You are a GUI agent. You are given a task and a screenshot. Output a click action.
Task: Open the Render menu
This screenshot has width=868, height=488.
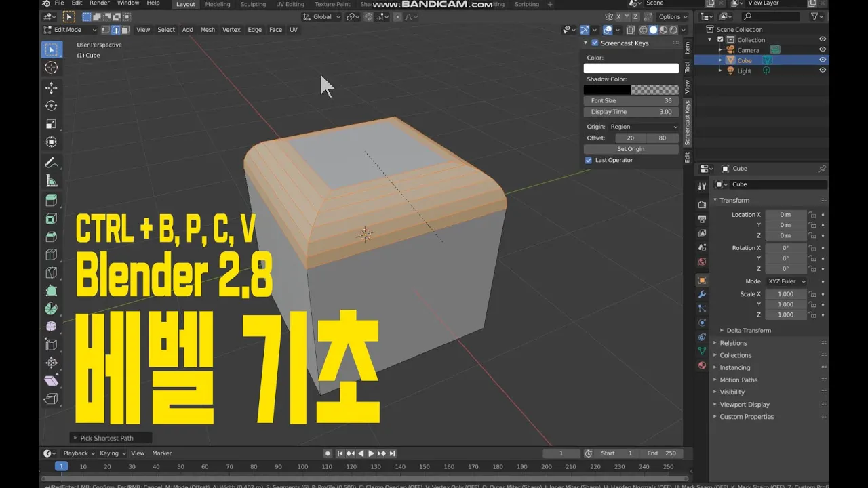pyautogui.click(x=99, y=3)
